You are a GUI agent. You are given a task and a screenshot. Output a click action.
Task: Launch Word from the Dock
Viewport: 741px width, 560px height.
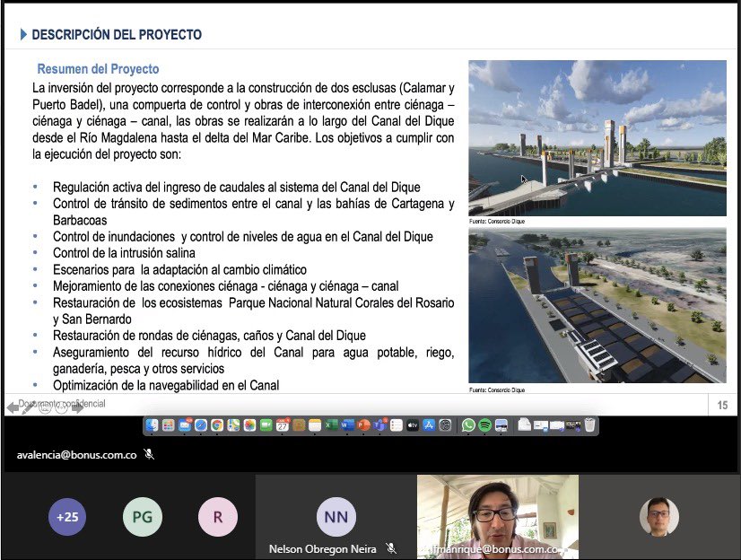(x=347, y=425)
